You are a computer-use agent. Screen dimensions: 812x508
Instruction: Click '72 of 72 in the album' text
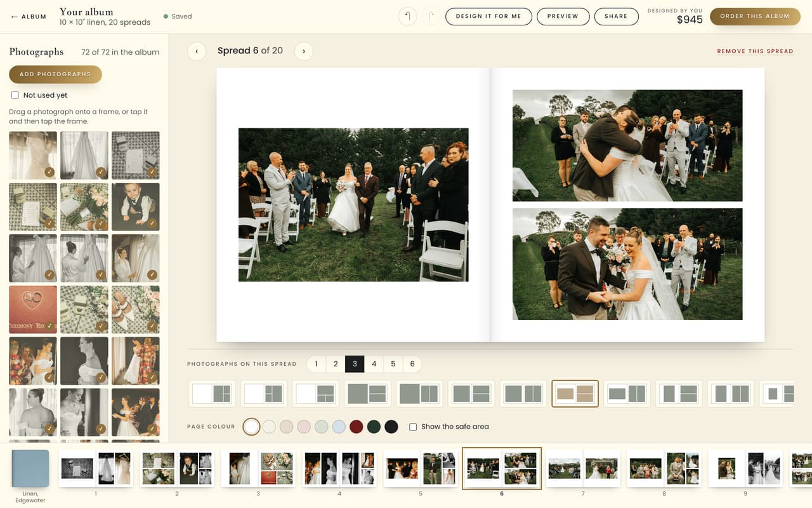coord(120,52)
